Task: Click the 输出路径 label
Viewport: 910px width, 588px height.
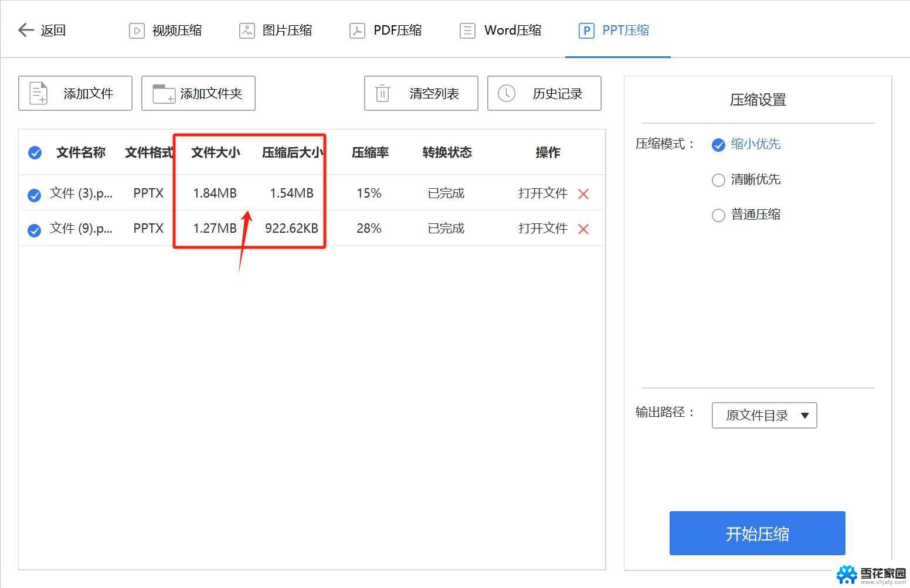Action: [x=665, y=412]
